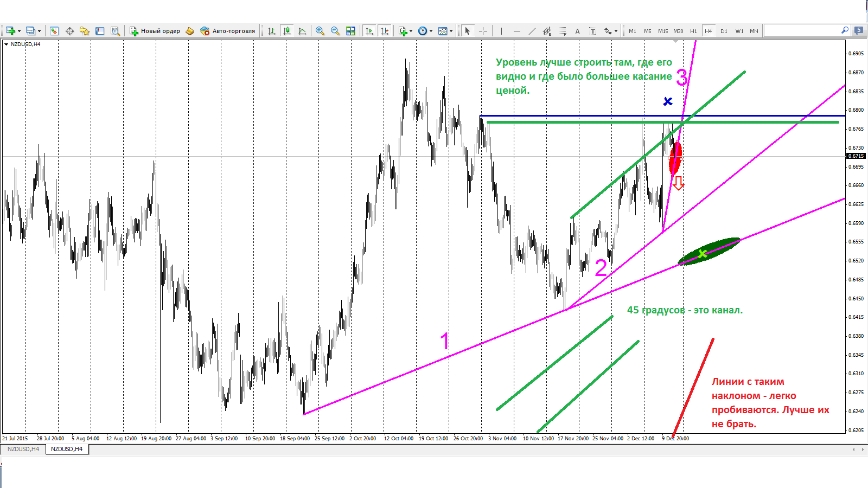
Task: Select the arrow cursor tool
Action: 468,31
